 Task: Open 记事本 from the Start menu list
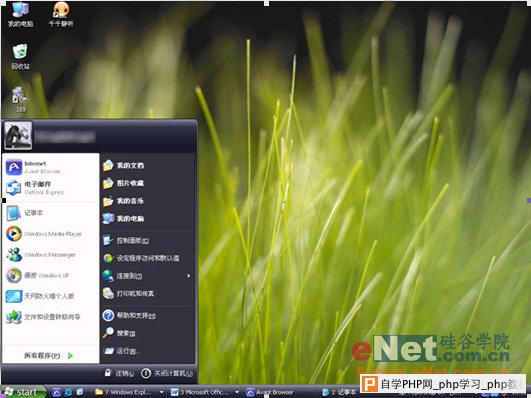[x=51, y=213]
